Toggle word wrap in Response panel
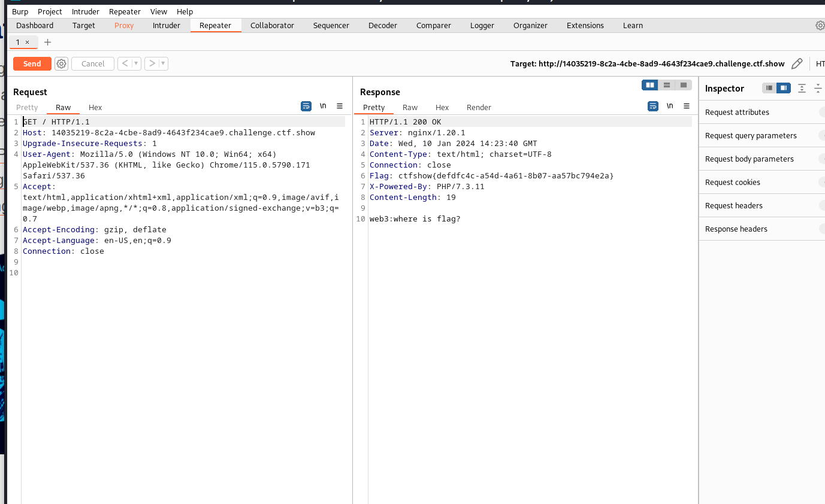The image size is (825, 504). [x=653, y=106]
